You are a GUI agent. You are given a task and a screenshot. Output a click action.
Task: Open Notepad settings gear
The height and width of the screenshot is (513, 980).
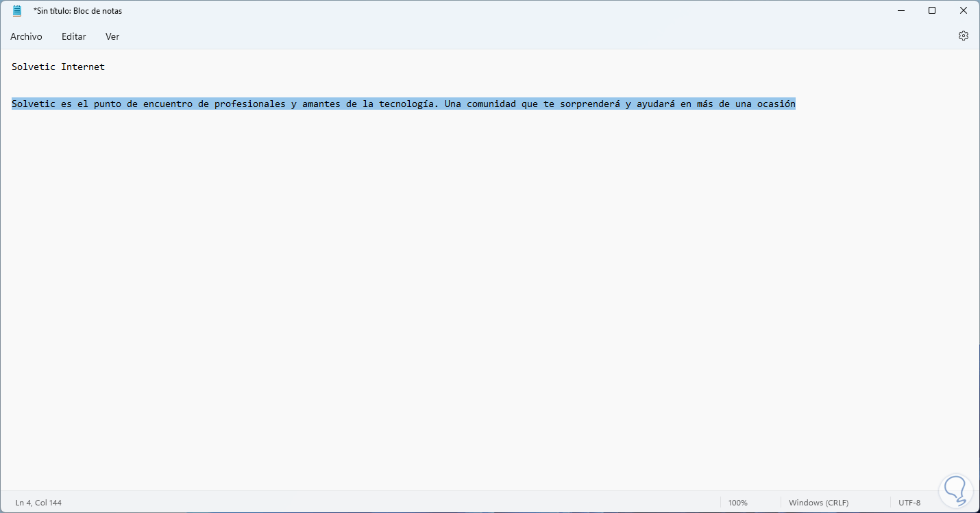(964, 36)
